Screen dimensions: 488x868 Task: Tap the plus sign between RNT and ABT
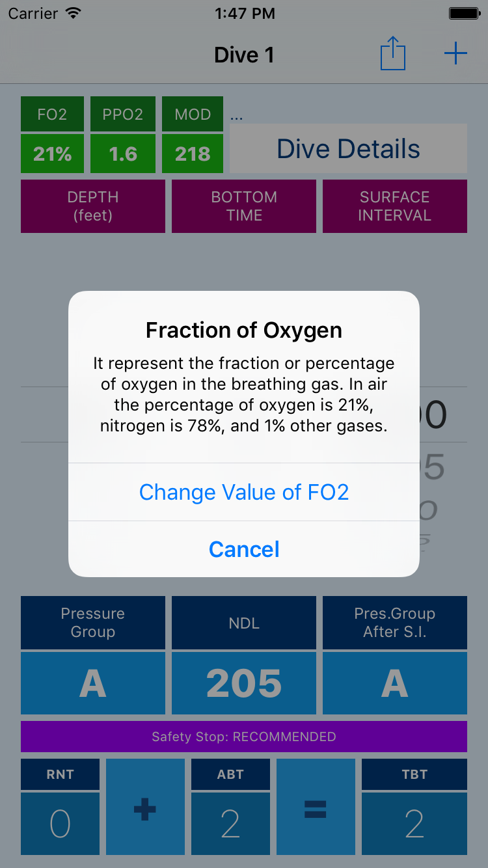click(144, 807)
